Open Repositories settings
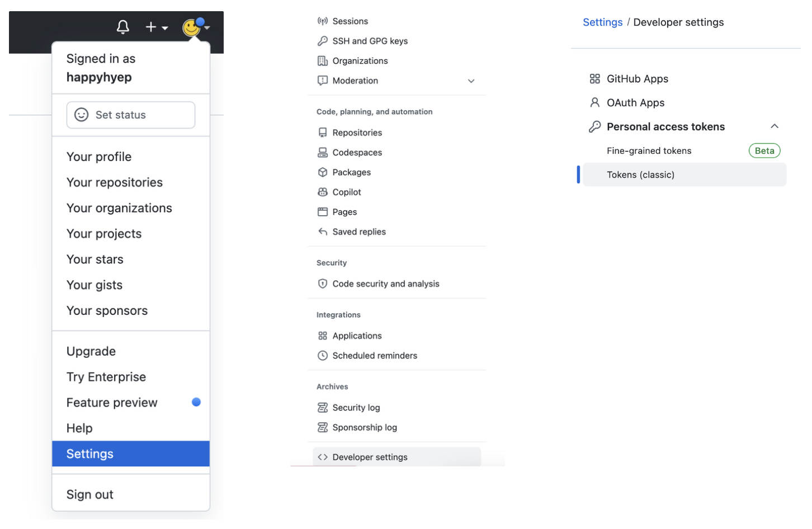 point(357,133)
